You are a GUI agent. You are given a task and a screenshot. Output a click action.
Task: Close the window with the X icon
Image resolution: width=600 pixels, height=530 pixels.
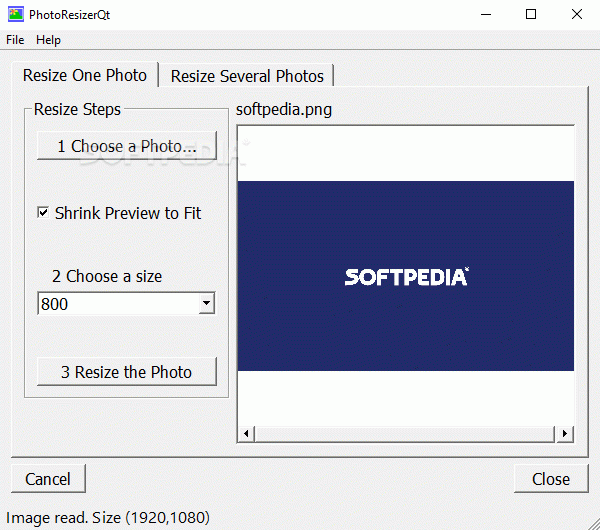[x=577, y=15]
